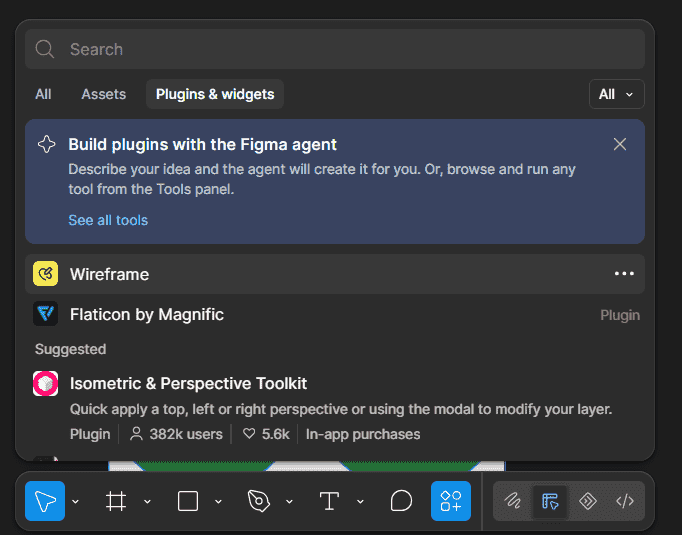The image size is (682, 535).
Task: Run Flaticon by Magnific plugin
Action: 335,314
